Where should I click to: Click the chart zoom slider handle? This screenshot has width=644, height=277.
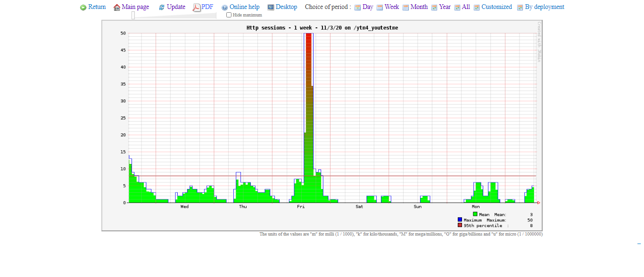coord(133,15)
